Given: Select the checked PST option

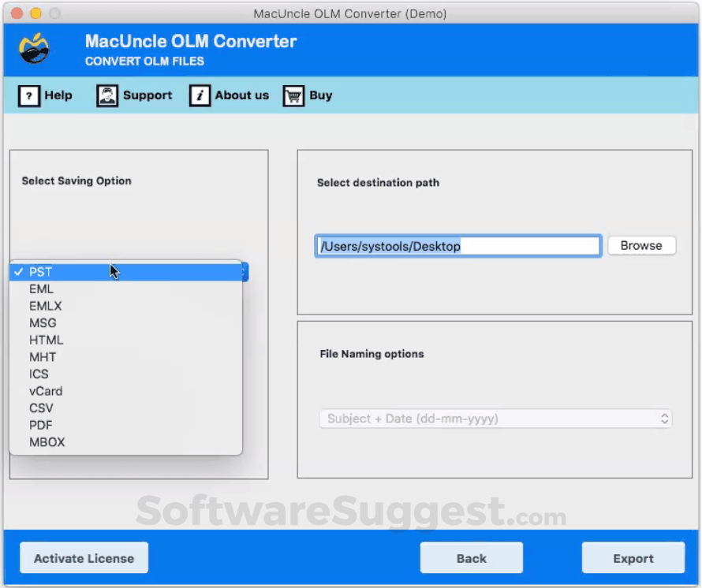Looking at the screenshot, I should [x=125, y=272].
